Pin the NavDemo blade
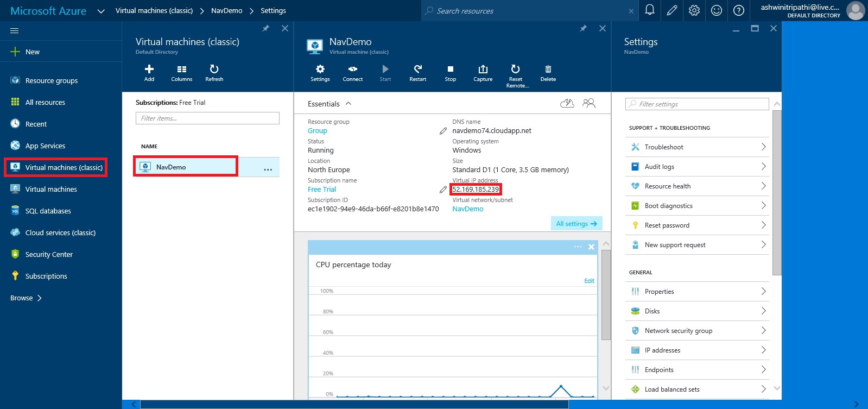The height and width of the screenshot is (409, 868). pyautogui.click(x=583, y=28)
